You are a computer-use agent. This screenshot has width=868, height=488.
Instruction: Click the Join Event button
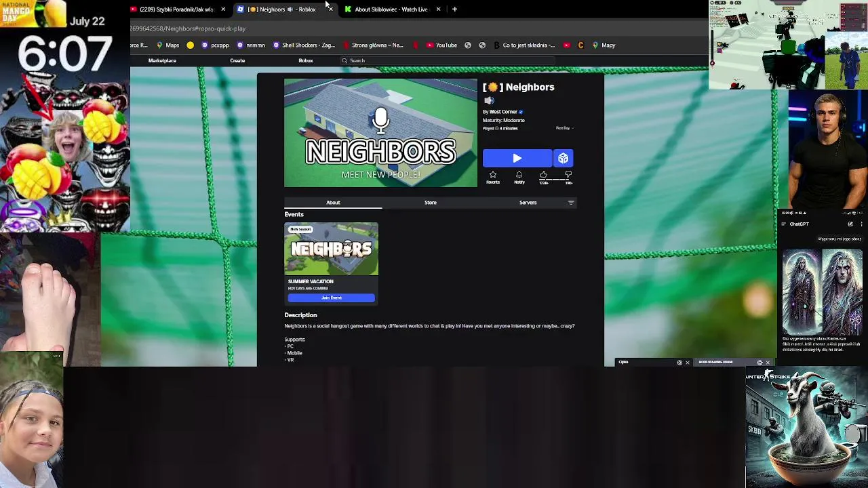(331, 298)
